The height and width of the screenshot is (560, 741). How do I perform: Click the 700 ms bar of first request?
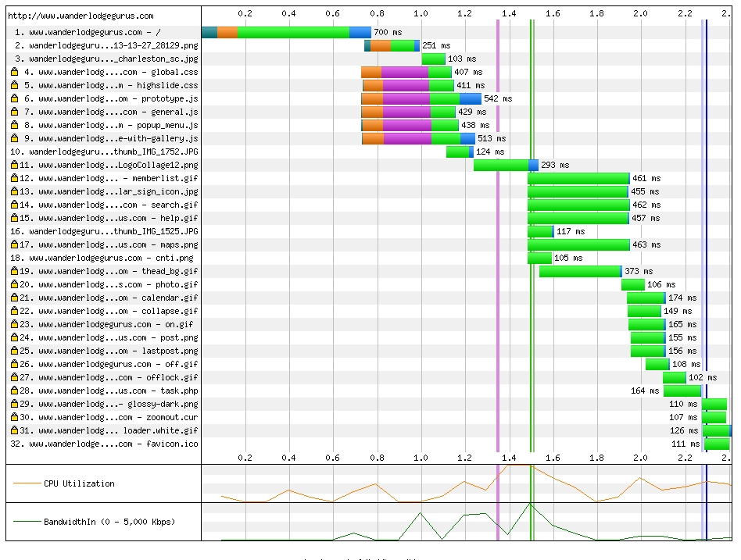pyautogui.click(x=293, y=32)
